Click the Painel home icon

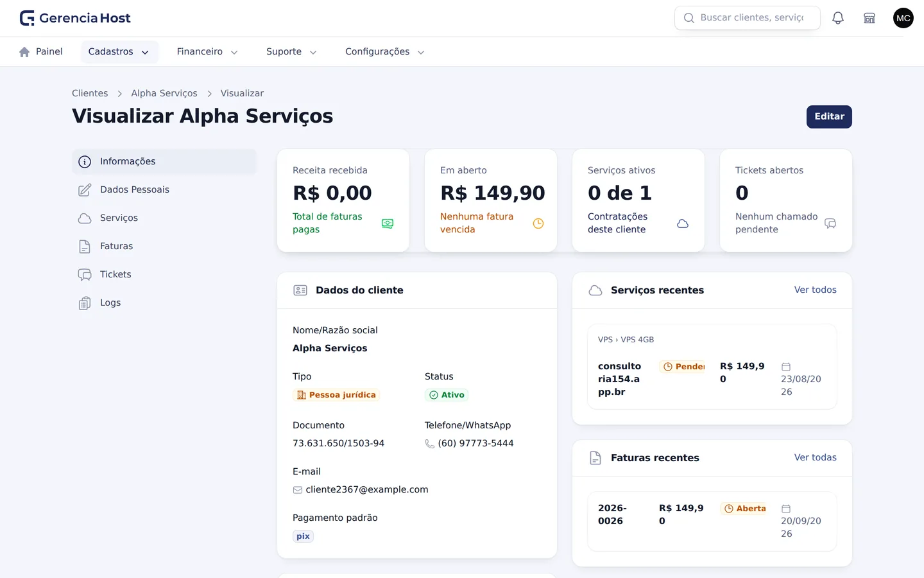[x=24, y=52]
